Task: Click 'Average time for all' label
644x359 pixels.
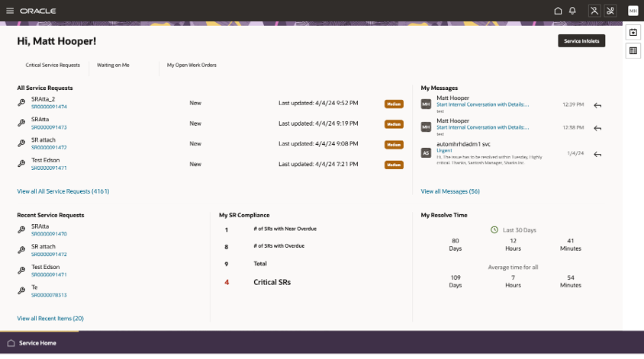Action: (x=513, y=267)
